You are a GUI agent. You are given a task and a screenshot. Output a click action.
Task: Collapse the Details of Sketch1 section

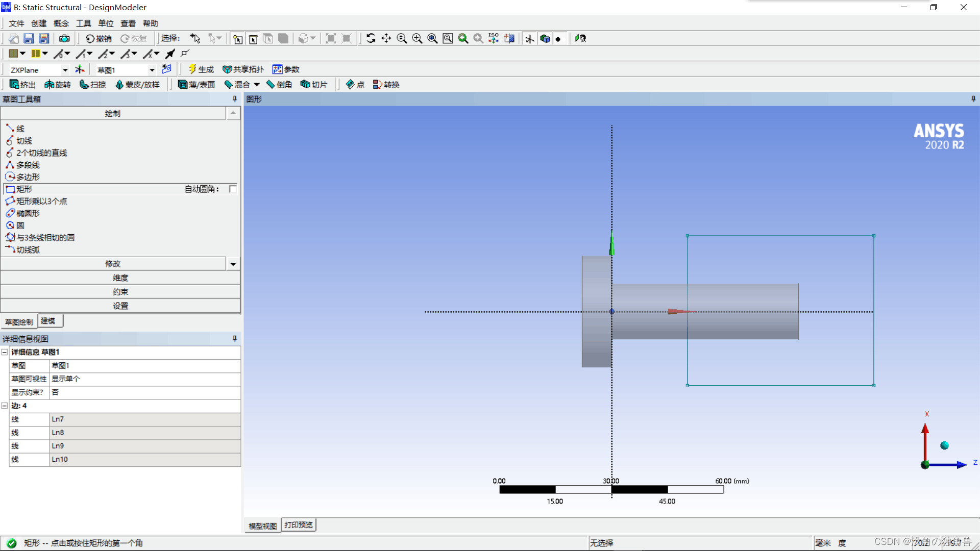5,352
